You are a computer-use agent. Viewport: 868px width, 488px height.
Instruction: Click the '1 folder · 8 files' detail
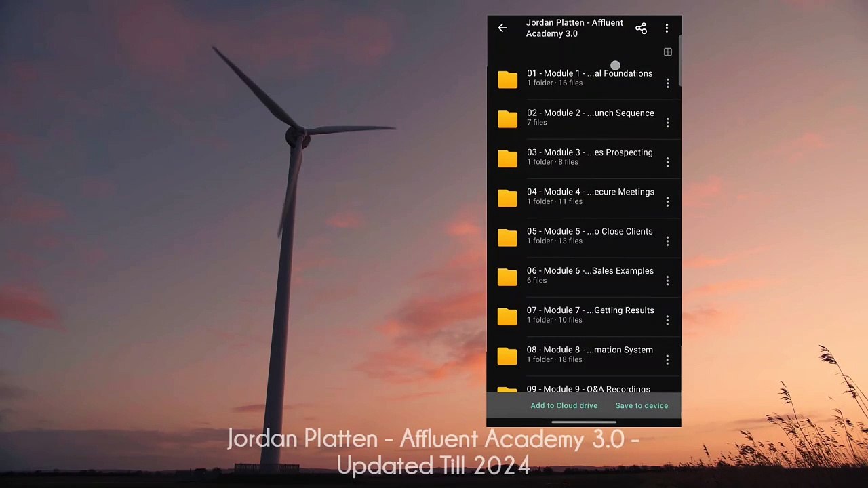[x=553, y=162]
